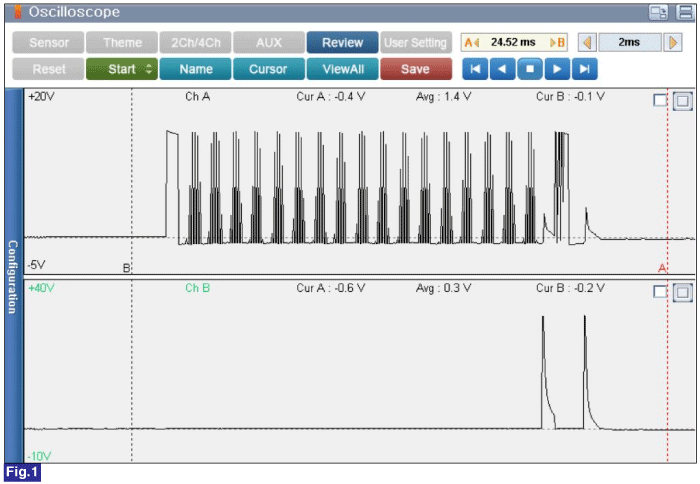Click Ch B +40V scale label
This screenshot has height=484, width=700.
coord(41,288)
